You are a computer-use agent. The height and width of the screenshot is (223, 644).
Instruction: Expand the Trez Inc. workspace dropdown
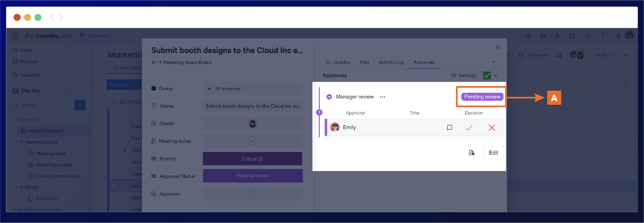pyautogui.click(x=67, y=91)
